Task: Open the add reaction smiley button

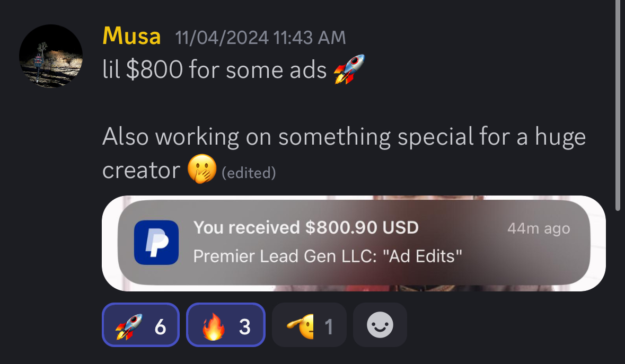Action: (x=380, y=325)
